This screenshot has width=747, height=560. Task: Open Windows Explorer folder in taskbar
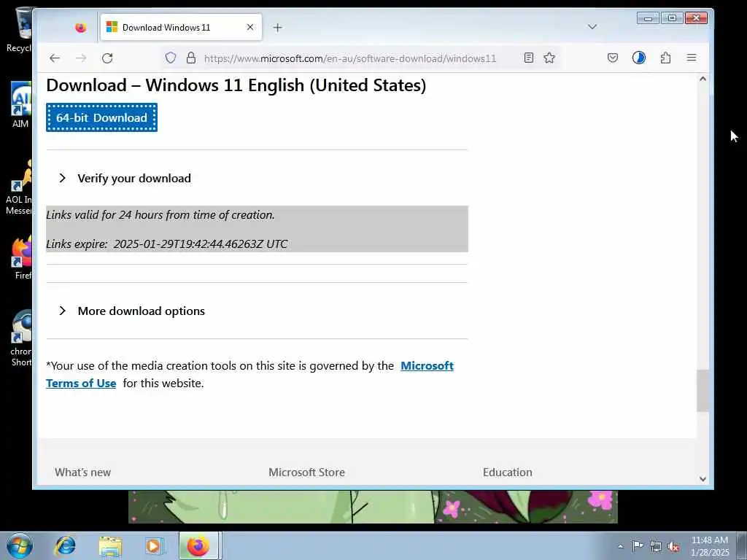coord(110,546)
